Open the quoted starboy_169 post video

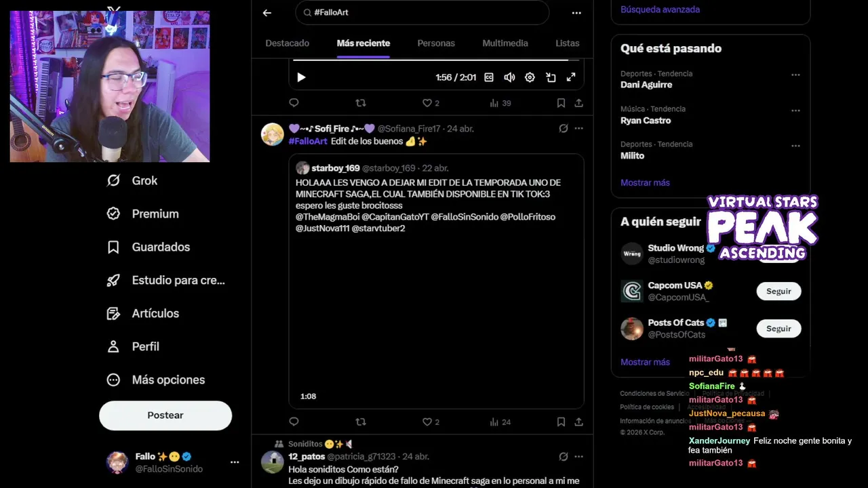[x=436, y=322]
